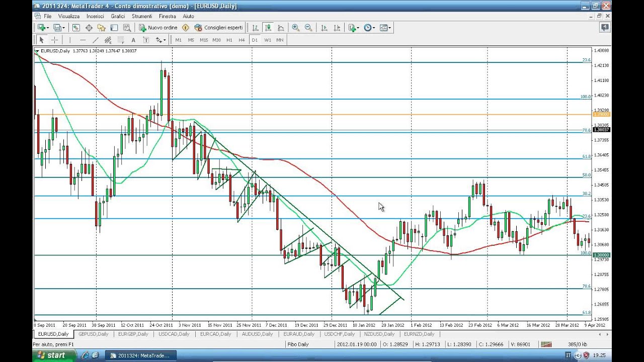Open the Grafici menu
The image size is (644, 362).
point(118,16)
